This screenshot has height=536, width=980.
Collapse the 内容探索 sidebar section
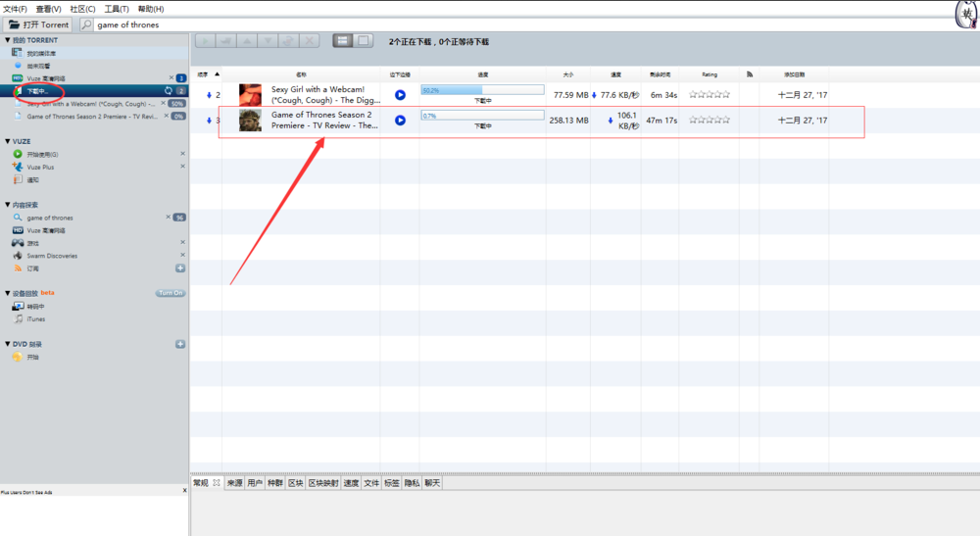point(7,205)
